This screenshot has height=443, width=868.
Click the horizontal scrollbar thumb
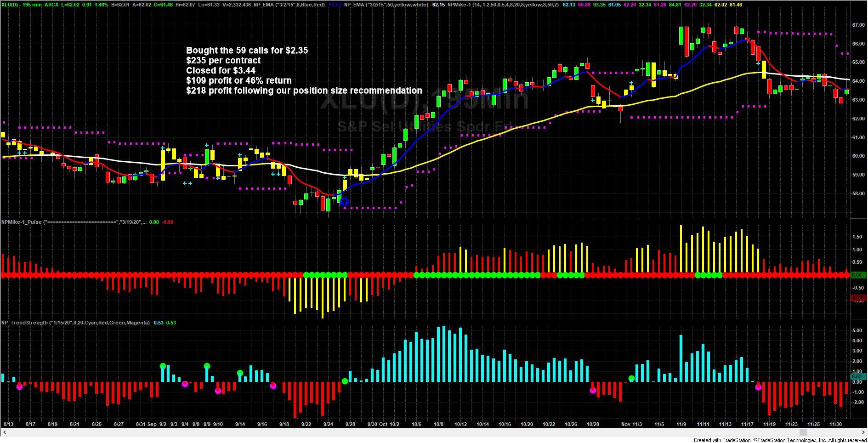click(x=803, y=432)
